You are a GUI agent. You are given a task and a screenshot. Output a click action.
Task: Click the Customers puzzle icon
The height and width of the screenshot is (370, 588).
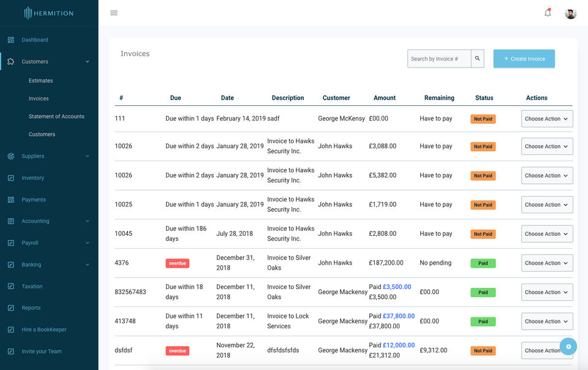[x=11, y=61]
